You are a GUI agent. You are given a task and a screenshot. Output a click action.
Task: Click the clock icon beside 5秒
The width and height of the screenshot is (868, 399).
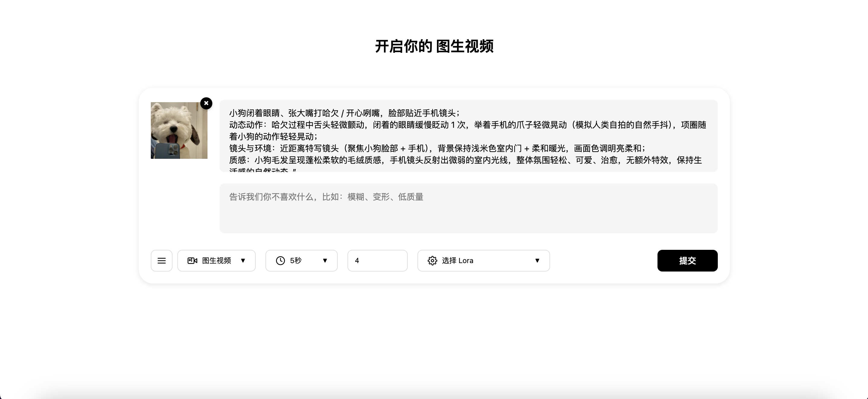[280, 261]
